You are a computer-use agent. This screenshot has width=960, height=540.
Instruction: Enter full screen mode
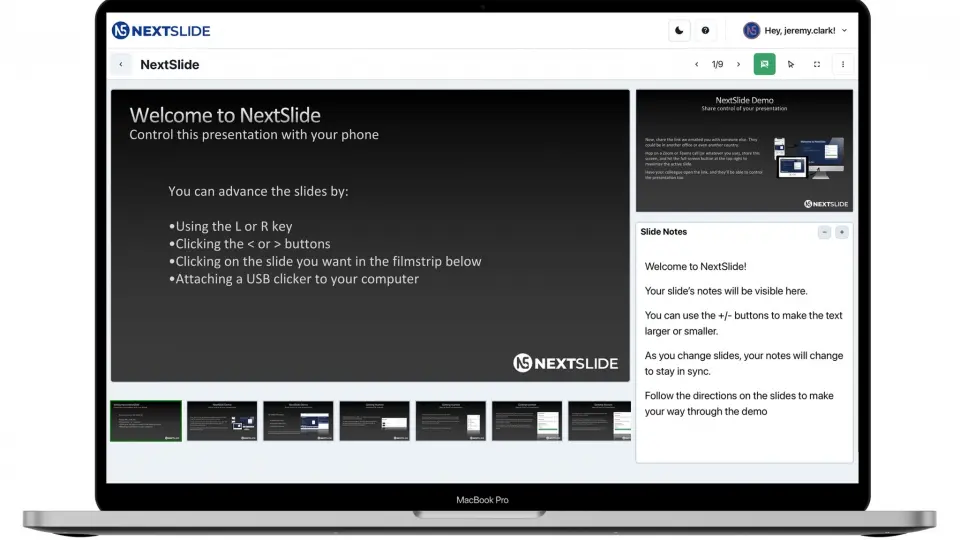(x=817, y=64)
